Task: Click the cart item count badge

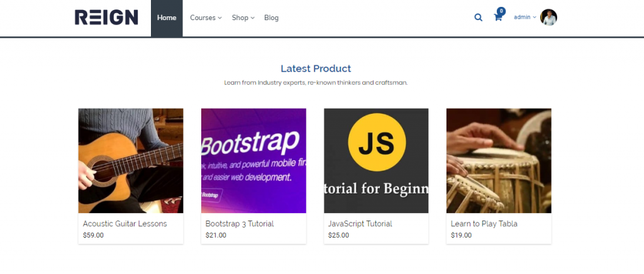Action: 501,11
